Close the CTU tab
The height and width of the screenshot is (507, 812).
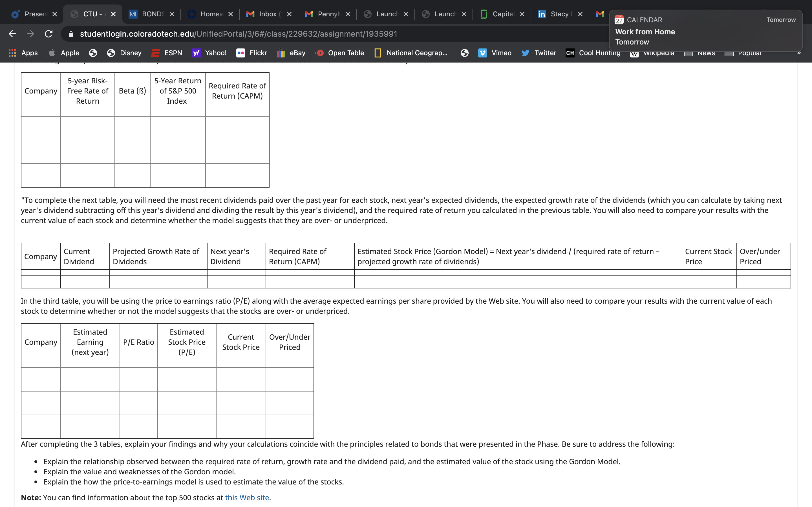click(113, 14)
